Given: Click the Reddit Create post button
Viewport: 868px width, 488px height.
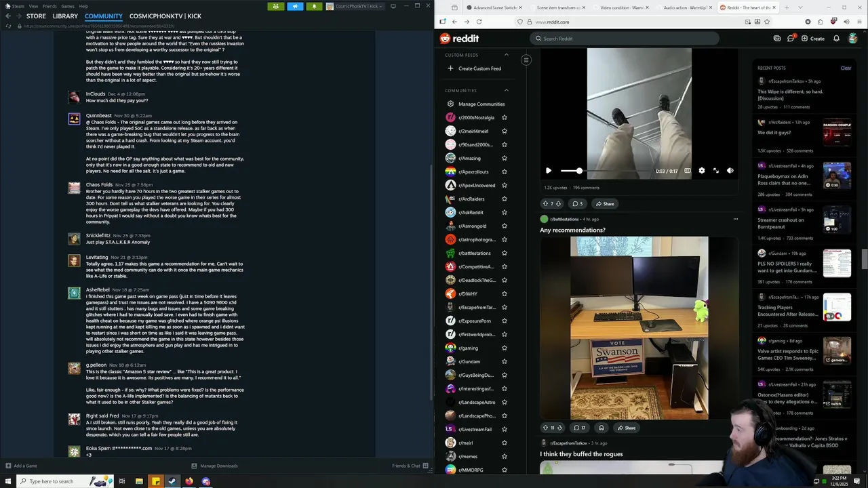Looking at the screenshot, I should (x=813, y=39).
